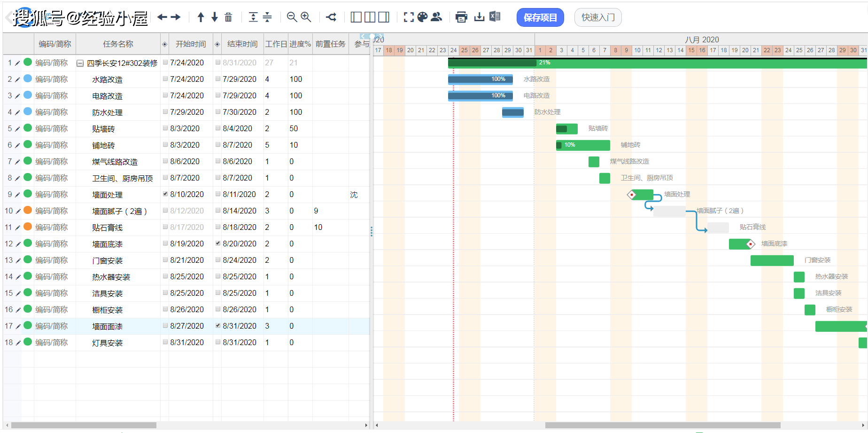Click the 进度% column header
This screenshot has width=868, height=433.
[300, 44]
